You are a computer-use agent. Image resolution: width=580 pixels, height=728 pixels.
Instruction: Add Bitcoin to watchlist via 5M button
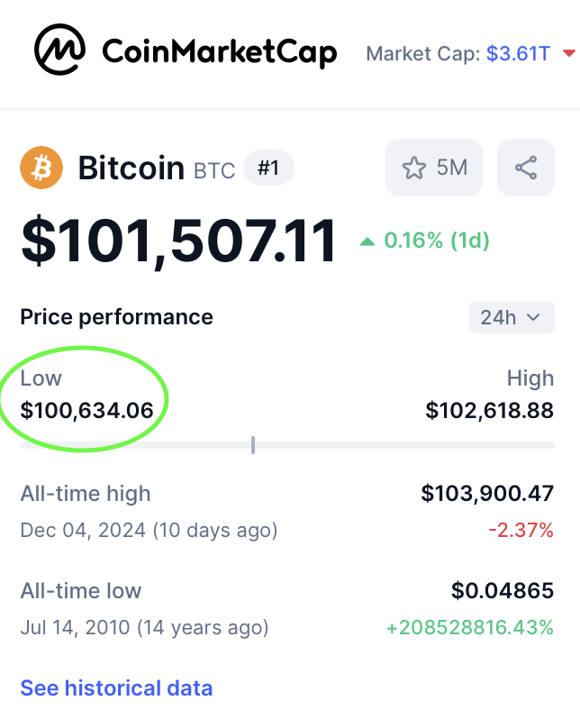(x=434, y=168)
